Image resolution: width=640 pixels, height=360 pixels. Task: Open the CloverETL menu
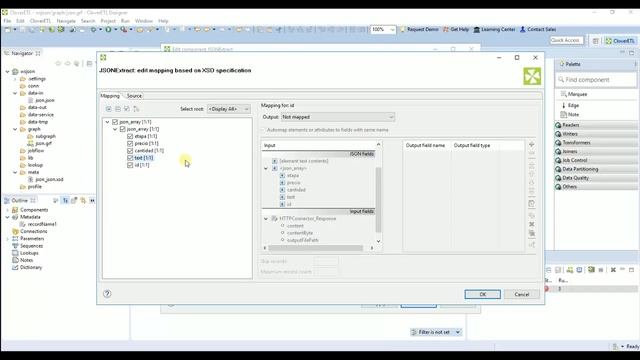coord(40,21)
